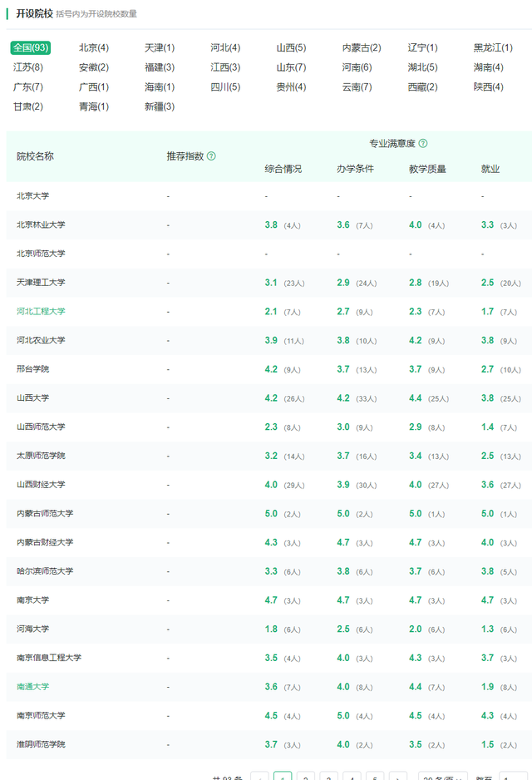The height and width of the screenshot is (780, 532).
Task: Click 山西大学's 4.4 教学质量 score
Action: pos(415,398)
